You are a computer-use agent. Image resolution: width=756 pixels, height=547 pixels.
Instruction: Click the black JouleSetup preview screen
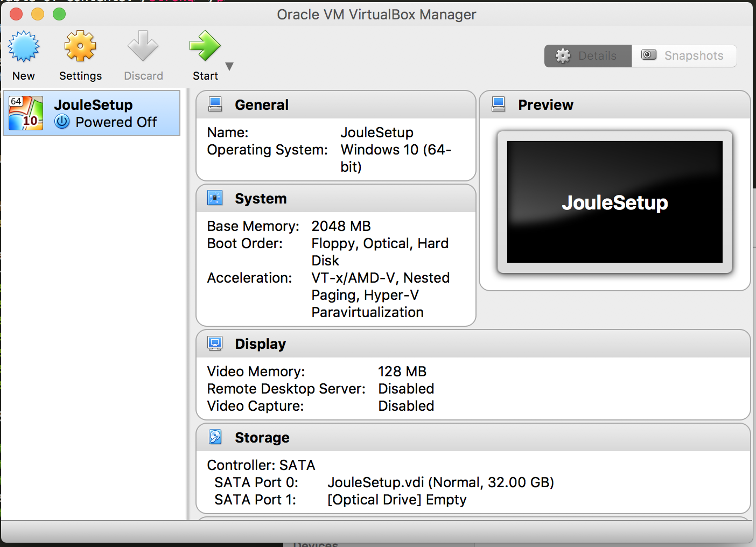point(614,203)
